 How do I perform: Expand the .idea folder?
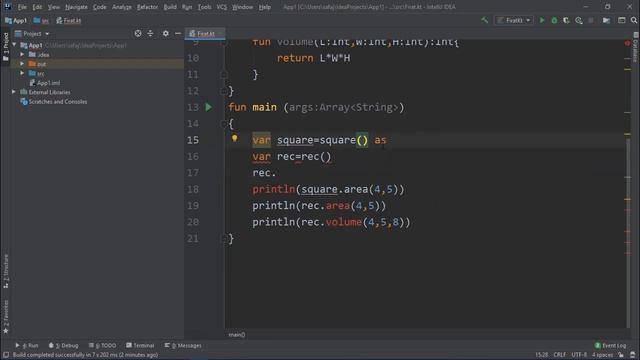pyautogui.click(x=22, y=54)
